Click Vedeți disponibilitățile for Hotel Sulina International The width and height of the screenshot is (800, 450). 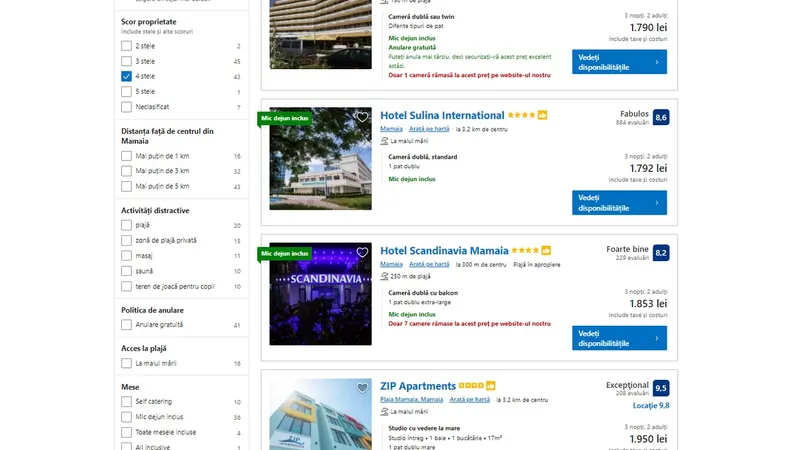click(619, 203)
